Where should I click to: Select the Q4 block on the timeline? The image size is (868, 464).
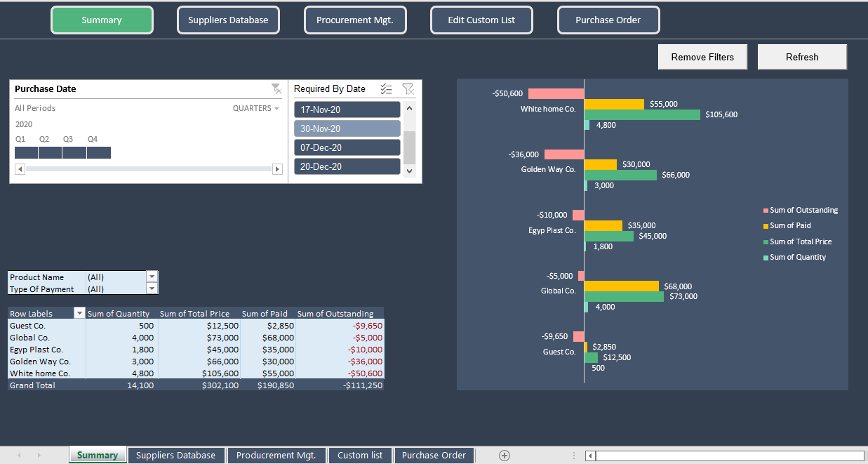(x=99, y=153)
